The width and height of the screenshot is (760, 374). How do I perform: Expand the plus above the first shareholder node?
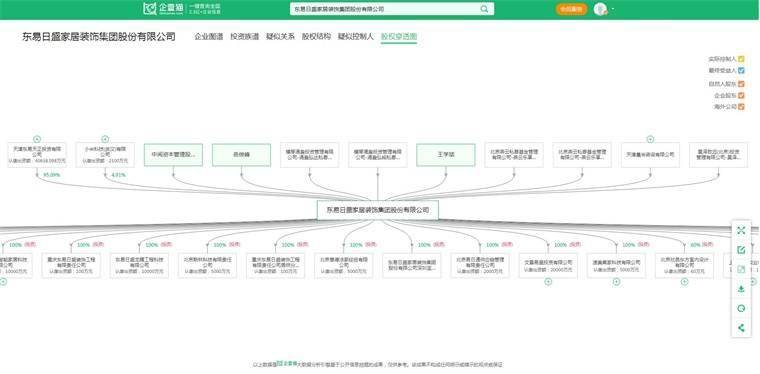[x=37, y=139]
